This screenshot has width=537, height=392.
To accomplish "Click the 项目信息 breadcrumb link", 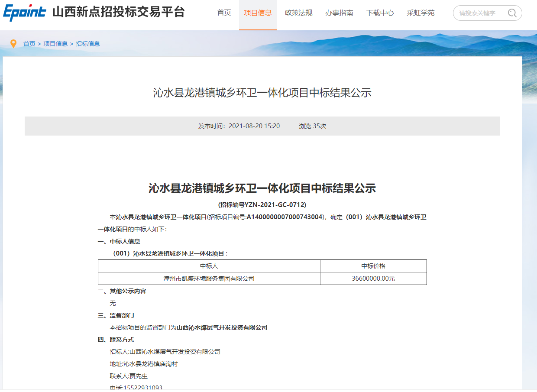I will tap(55, 44).
